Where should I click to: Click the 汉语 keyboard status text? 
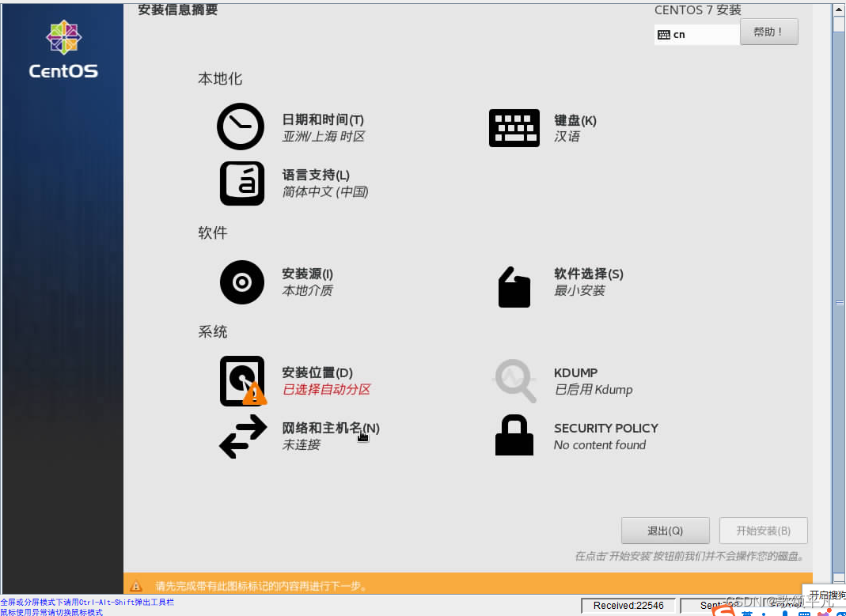click(x=567, y=136)
